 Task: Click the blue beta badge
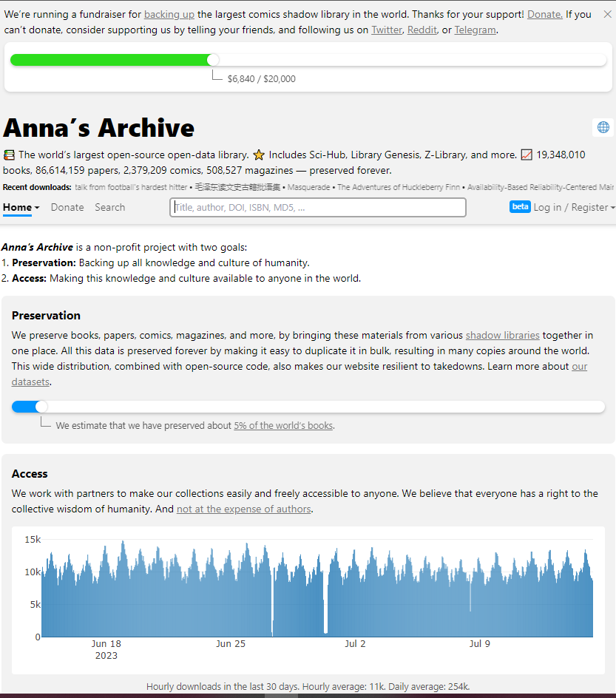click(x=520, y=206)
